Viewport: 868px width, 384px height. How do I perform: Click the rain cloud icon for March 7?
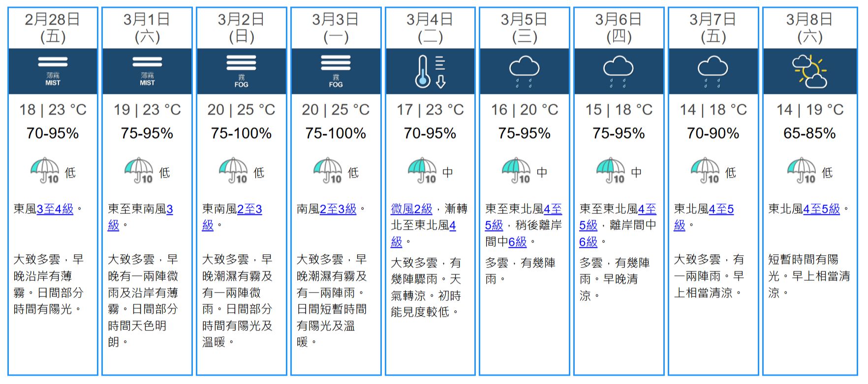click(x=713, y=71)
